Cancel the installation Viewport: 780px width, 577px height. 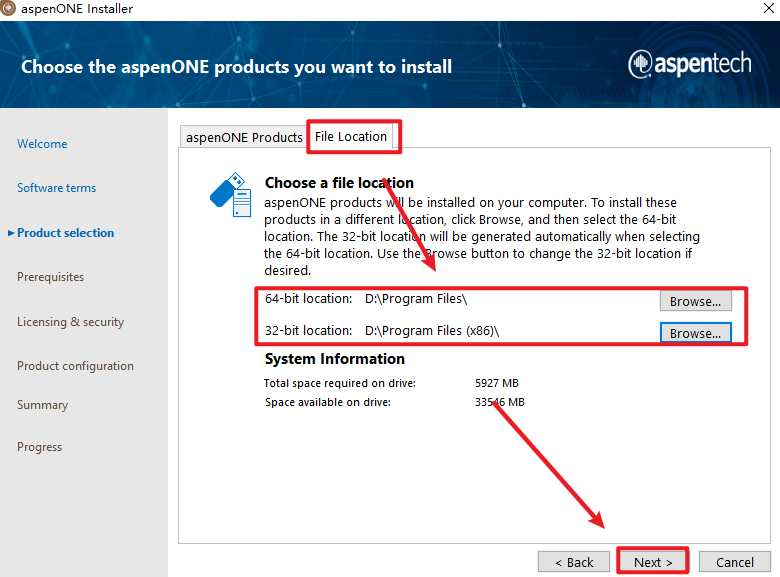tap(734, 562)
